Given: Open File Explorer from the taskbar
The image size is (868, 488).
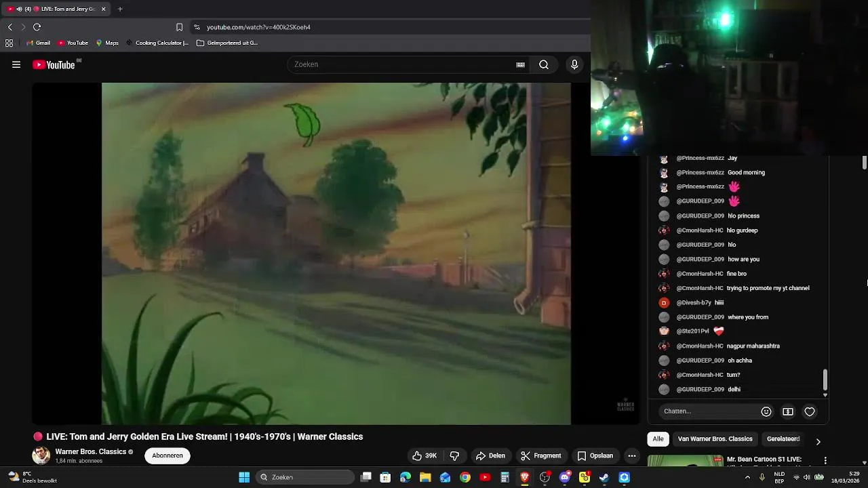Looking at the screenshot, I should tap(425, 477).
